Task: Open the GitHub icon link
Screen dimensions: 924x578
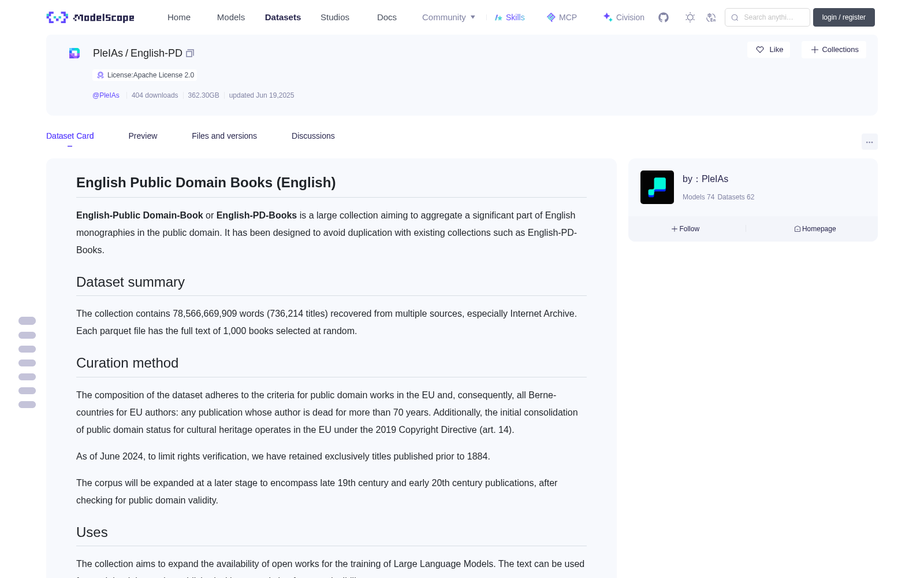Action: click(664, 17)
